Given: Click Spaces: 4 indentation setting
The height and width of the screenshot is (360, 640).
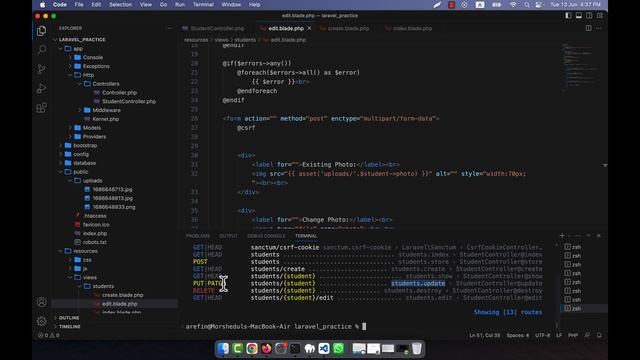Looking at the screenshot, I should pyautogui.click(x=518, y=335).
